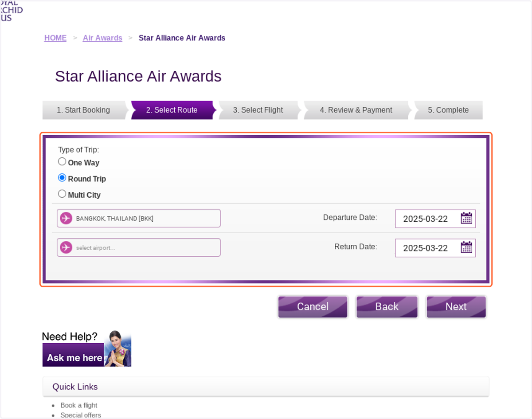Select the Round Trip radio button

tap(62, 178)
